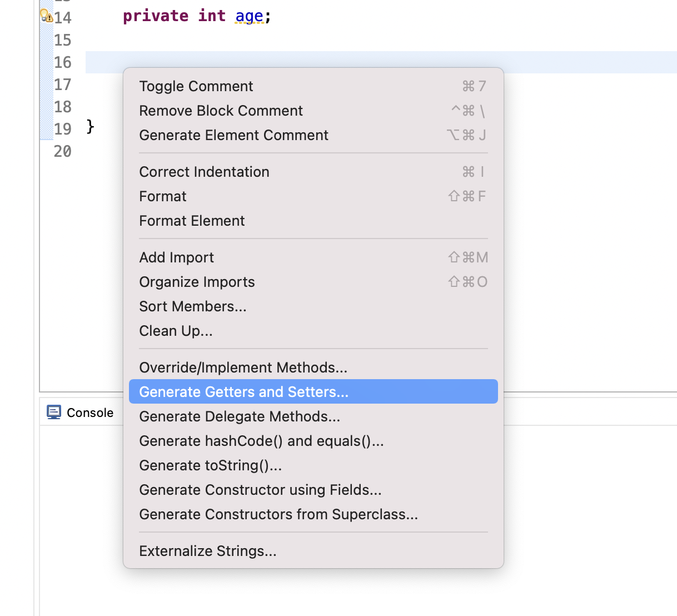Click the 'private' keyword on line 14
The image size is (677, 616).
coord(156,16)
